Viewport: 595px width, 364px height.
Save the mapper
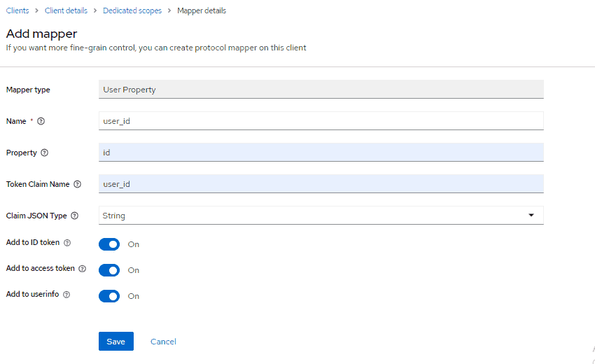click(115, 342)
